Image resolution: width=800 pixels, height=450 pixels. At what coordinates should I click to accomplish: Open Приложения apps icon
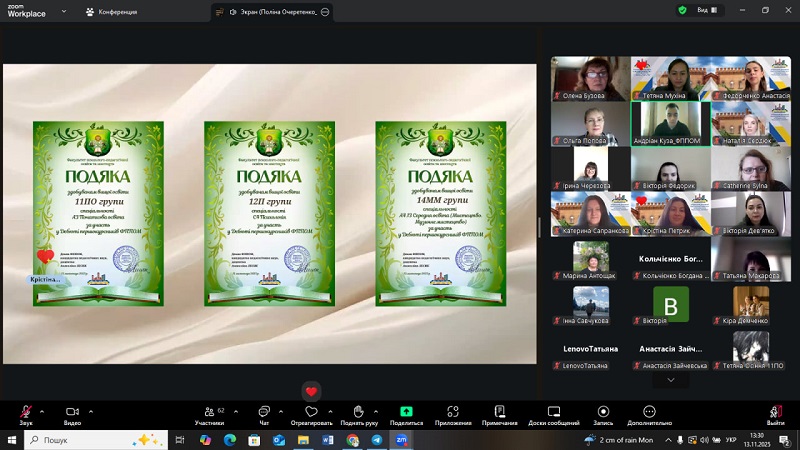tap(453, 413)
